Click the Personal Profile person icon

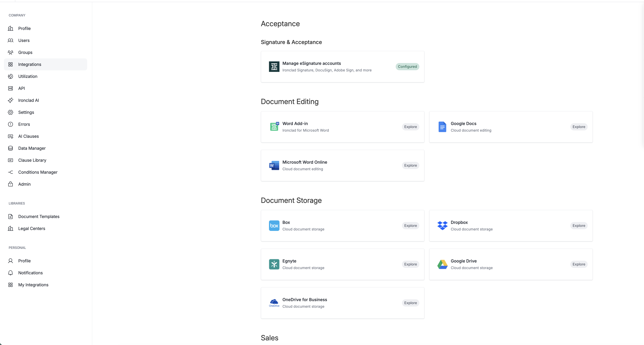click(x=10, y=261)
